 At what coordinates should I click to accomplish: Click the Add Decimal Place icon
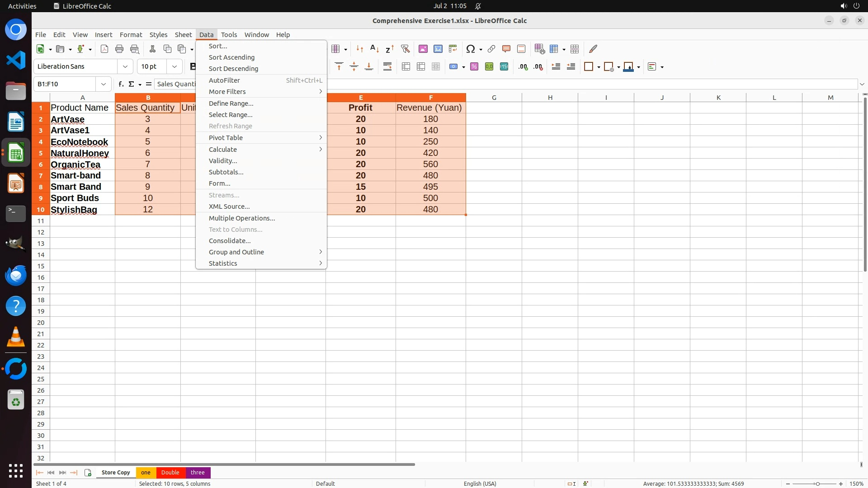[x=523, y=67]
